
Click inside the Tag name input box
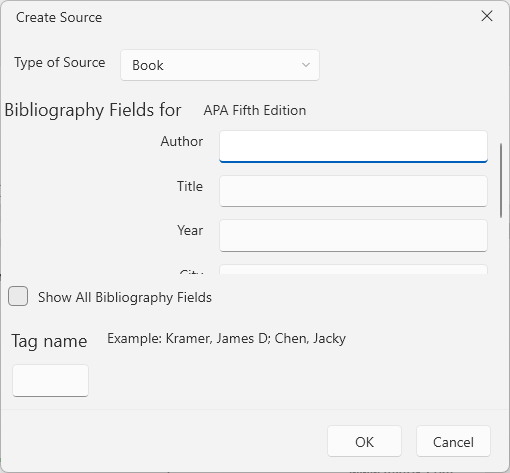[x=50, y=380]
